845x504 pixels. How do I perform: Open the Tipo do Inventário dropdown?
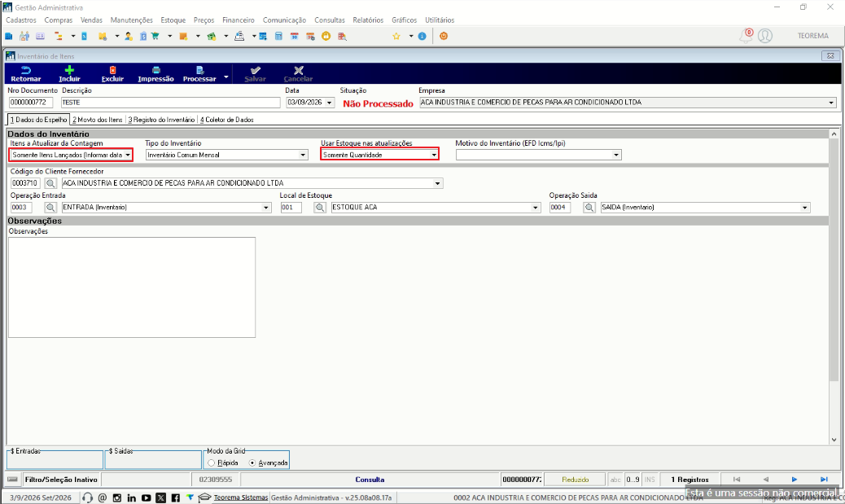pos(303,156)
